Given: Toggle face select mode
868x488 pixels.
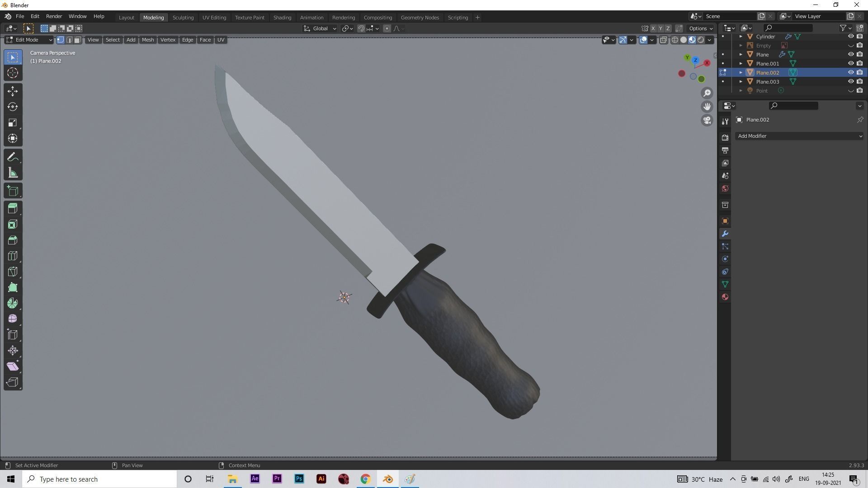Looking at the screenshot, I should coord(77,40).
